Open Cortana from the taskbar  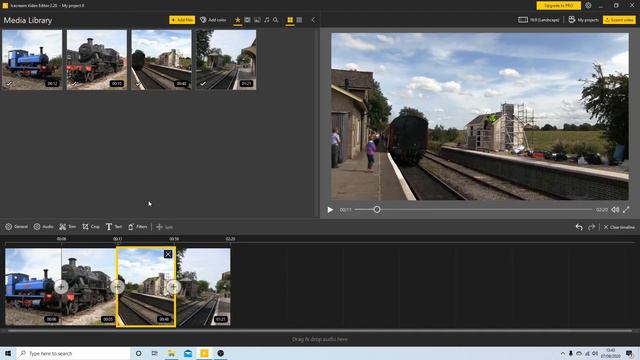[138, 353]
